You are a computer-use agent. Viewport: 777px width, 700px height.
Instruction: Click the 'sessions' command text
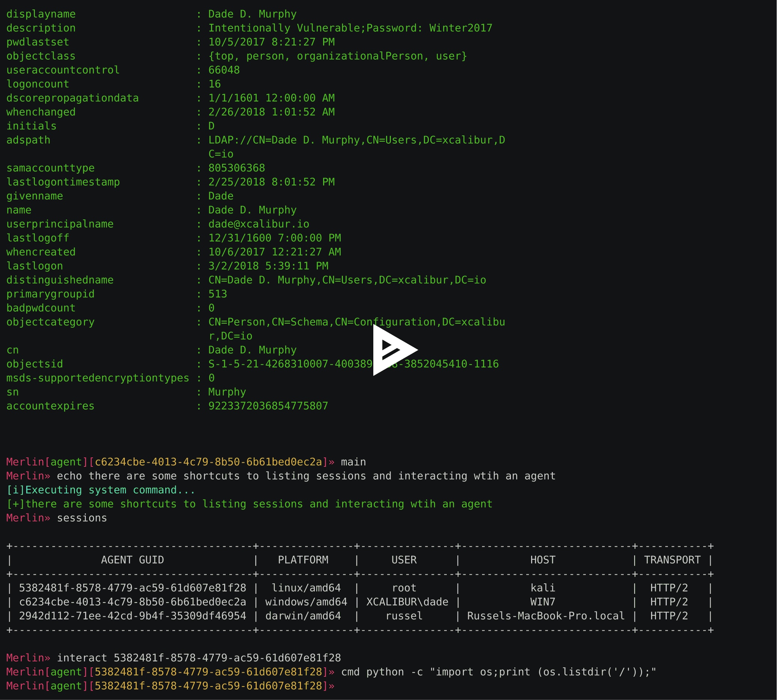(82, 518)
